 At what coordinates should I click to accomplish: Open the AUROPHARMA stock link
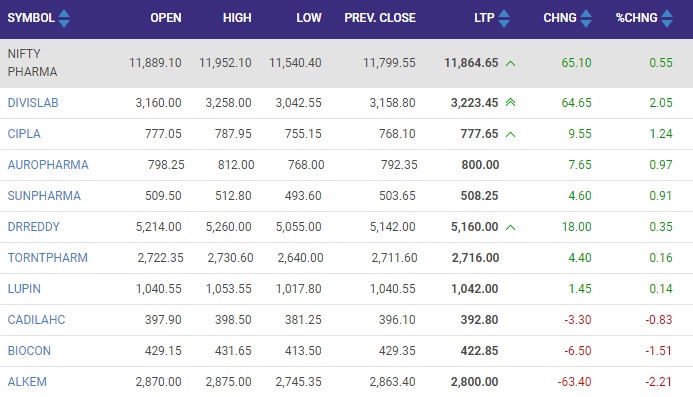click(x=48, y=164)
